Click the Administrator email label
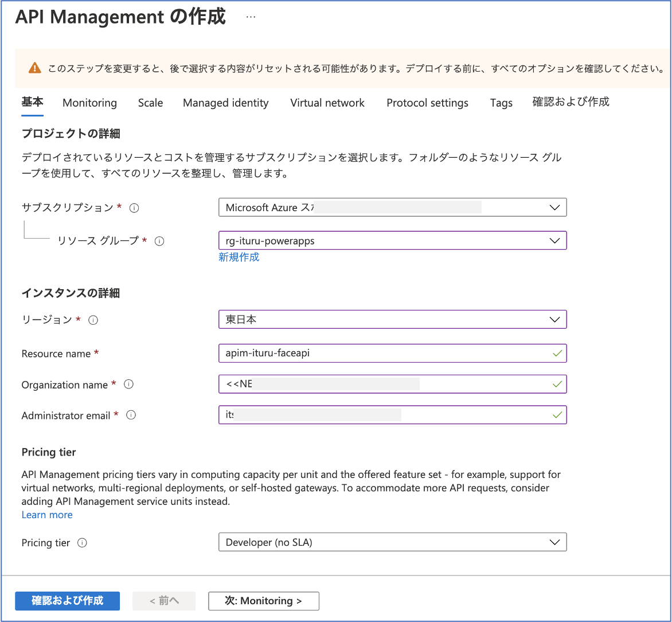 66,415
